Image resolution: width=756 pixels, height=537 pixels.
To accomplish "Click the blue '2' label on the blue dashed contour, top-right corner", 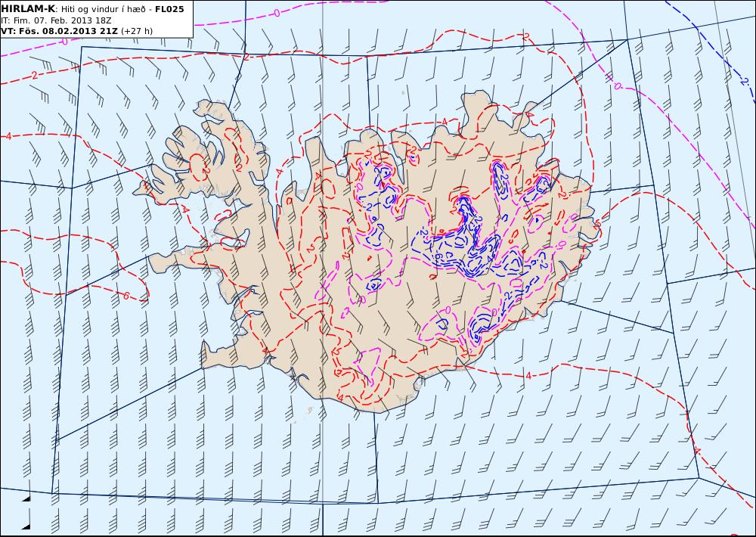I will [745, 81].
